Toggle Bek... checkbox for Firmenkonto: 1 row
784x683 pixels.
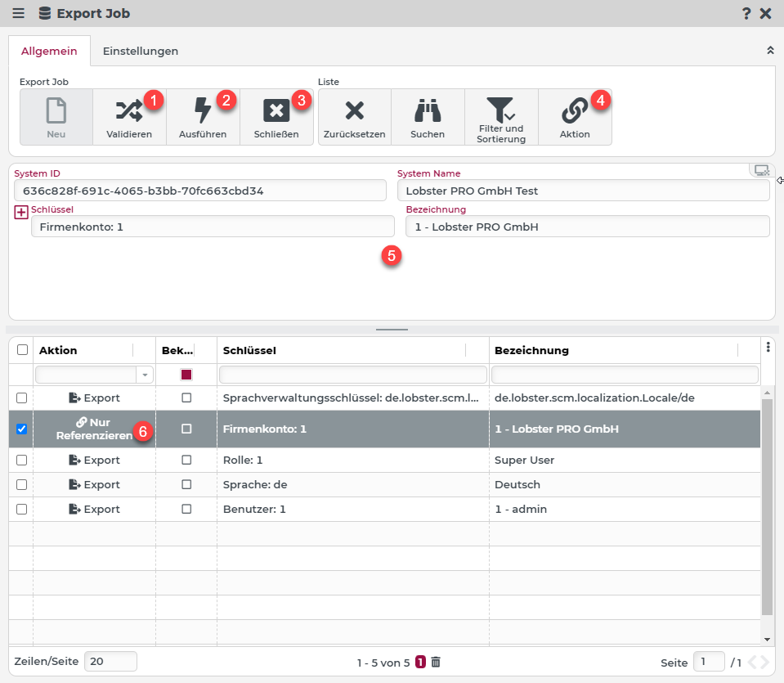[x=186, y=429]
